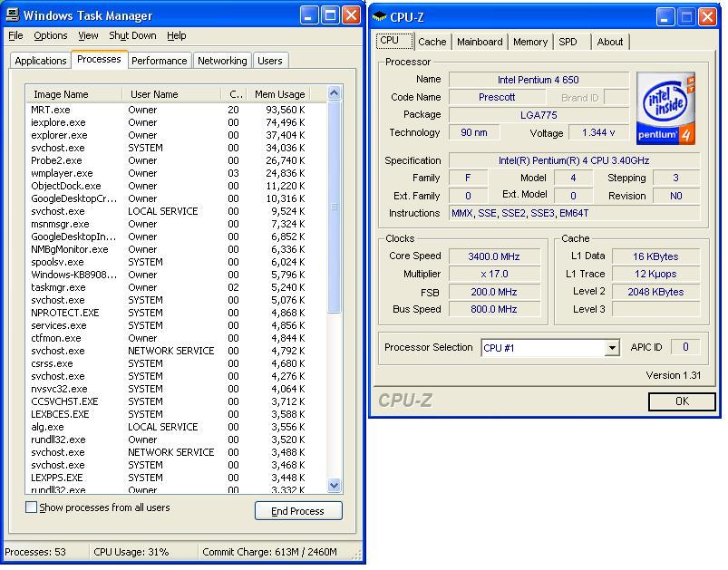Click the Intel Pentium 4 650 name field
The image size is (728, 570).
click(x=539, y=80)
